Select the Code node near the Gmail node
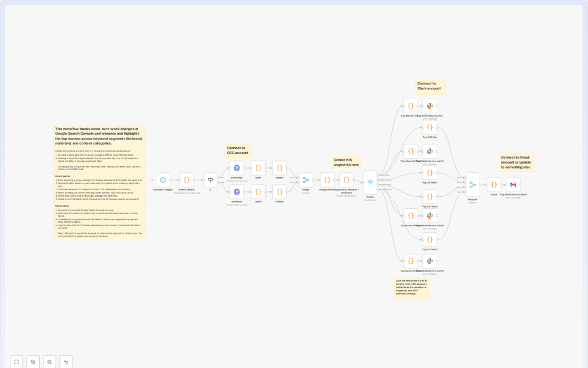The height and width of the screenshot is (368, 588). [494, 184]
